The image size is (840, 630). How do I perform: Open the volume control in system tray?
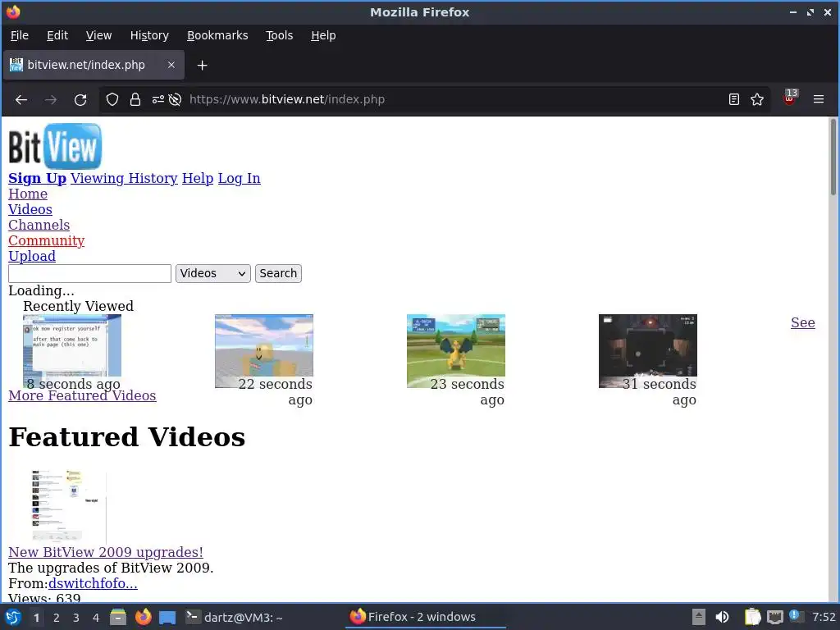click(x=722, y=617)
